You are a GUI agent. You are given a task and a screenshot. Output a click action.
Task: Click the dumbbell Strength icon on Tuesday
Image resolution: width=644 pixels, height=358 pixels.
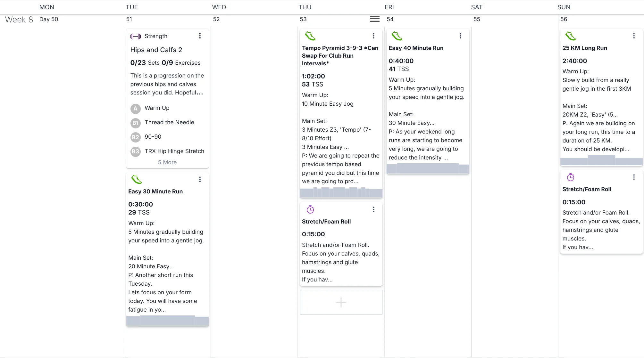tap(135, 37)
